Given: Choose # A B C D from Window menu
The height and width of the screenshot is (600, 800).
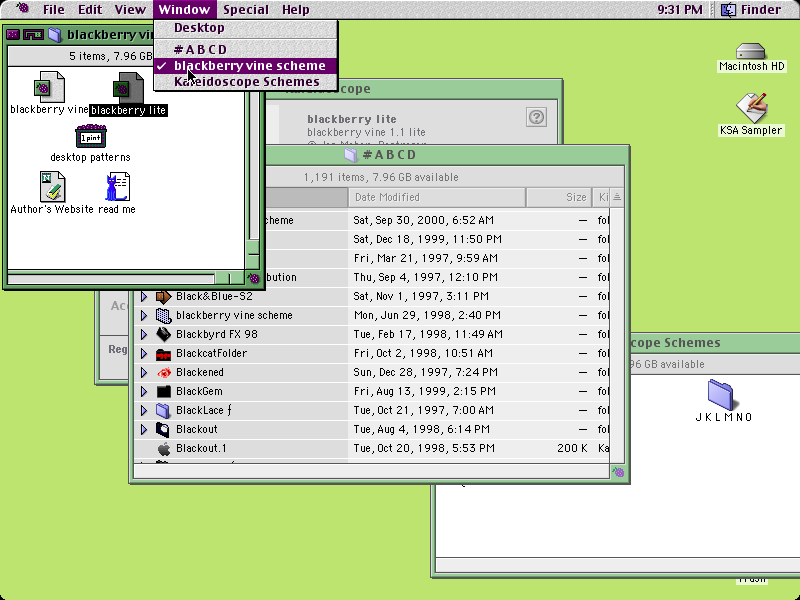Looking at the screenshot, I should point(245,49).
